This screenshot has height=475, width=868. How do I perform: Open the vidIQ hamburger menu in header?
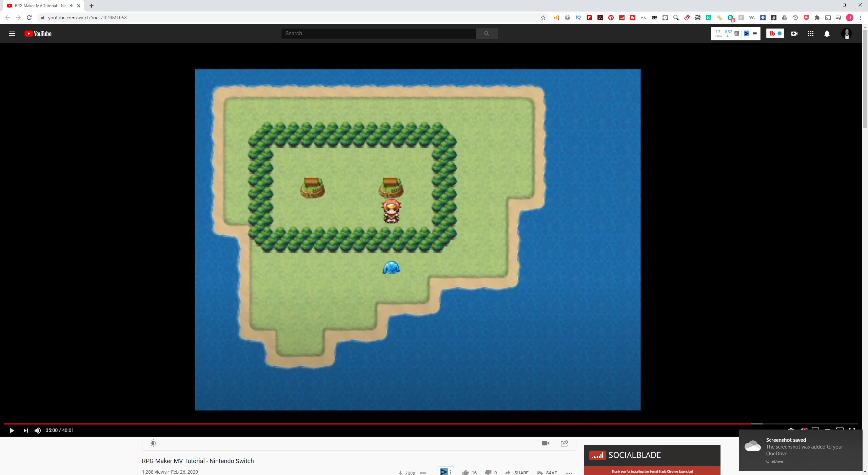[755, 34]
